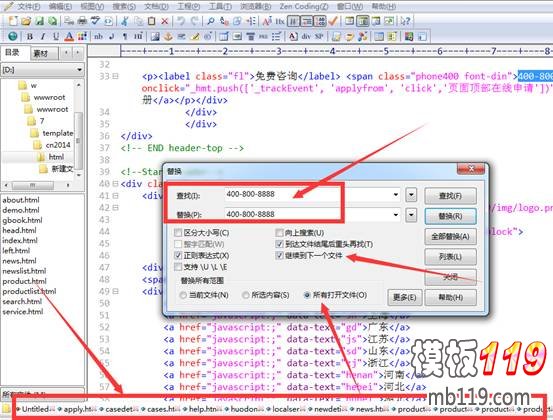Click the color palette grid icon

82,36
